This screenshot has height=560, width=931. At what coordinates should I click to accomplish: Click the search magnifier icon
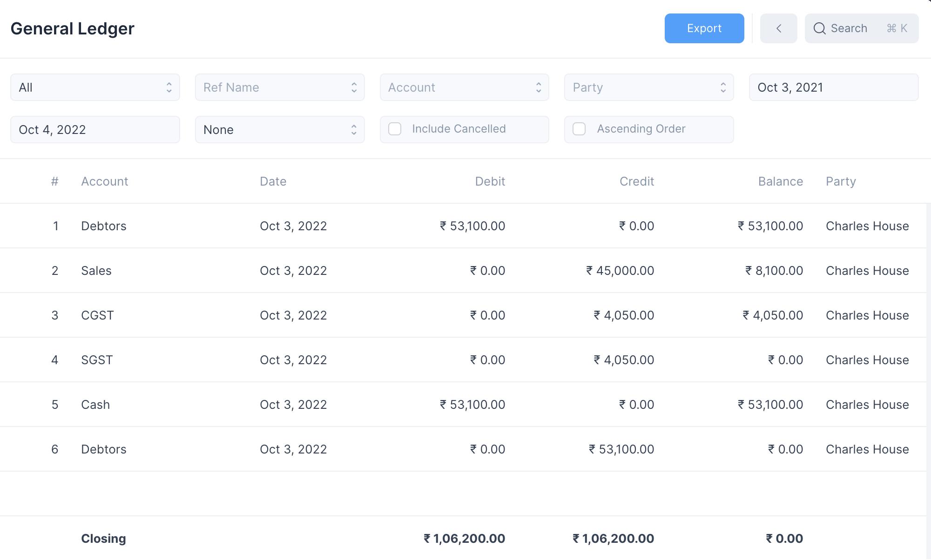coord(819,28)
